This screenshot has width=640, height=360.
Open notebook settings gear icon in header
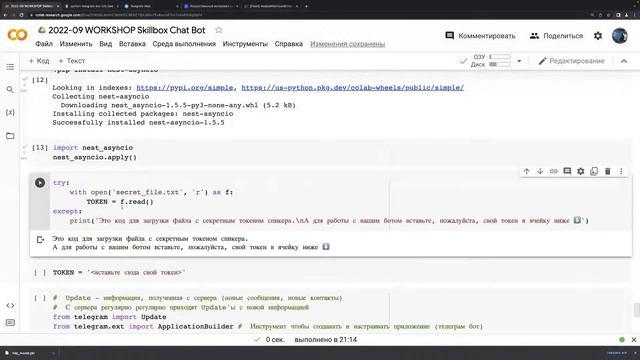click(598, 36)
